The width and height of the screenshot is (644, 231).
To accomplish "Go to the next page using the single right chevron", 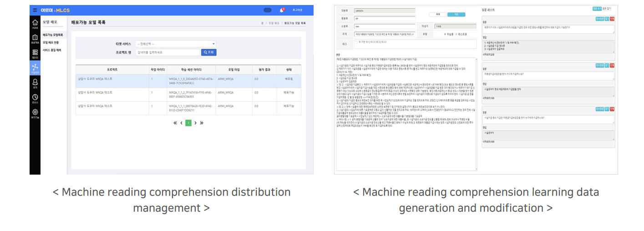I will tap(195, 123).
